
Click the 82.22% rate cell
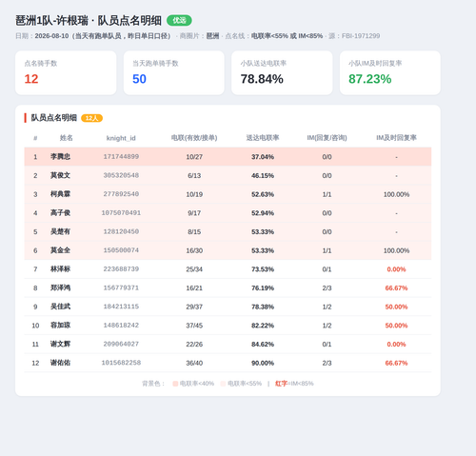point(263,326)
